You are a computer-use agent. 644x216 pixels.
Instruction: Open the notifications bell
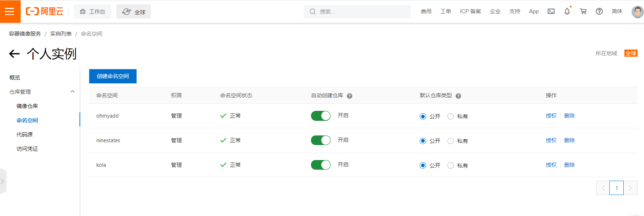click(567, 11)
